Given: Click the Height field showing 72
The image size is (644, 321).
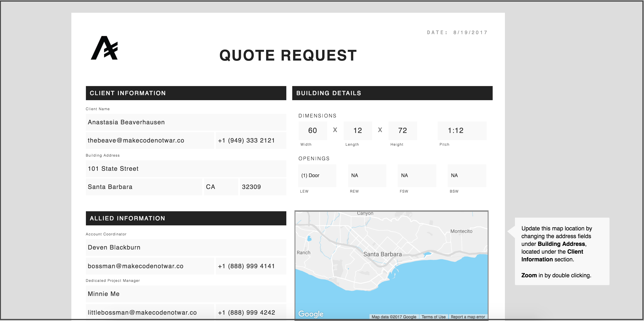Looking at the screenshot, I should [x=402, y=131].
